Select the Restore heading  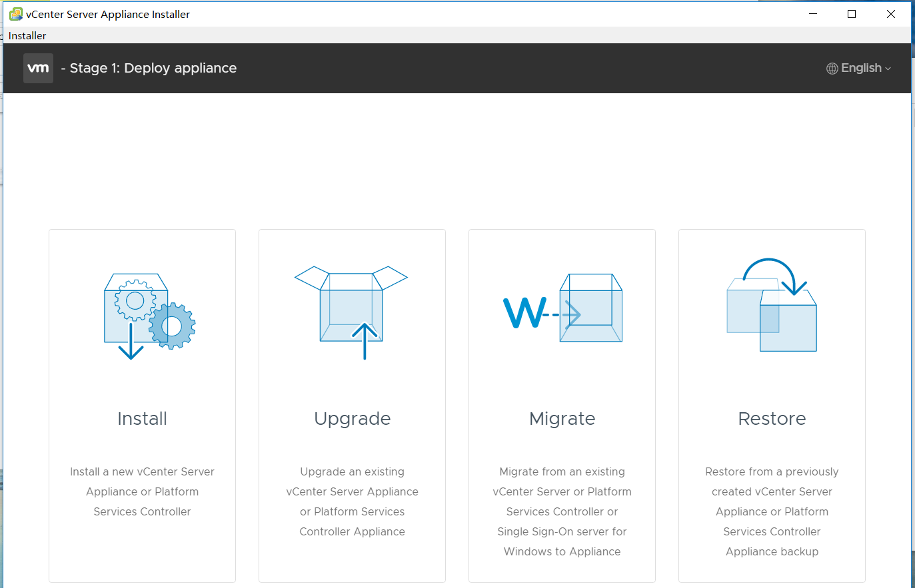coord(772,418)
